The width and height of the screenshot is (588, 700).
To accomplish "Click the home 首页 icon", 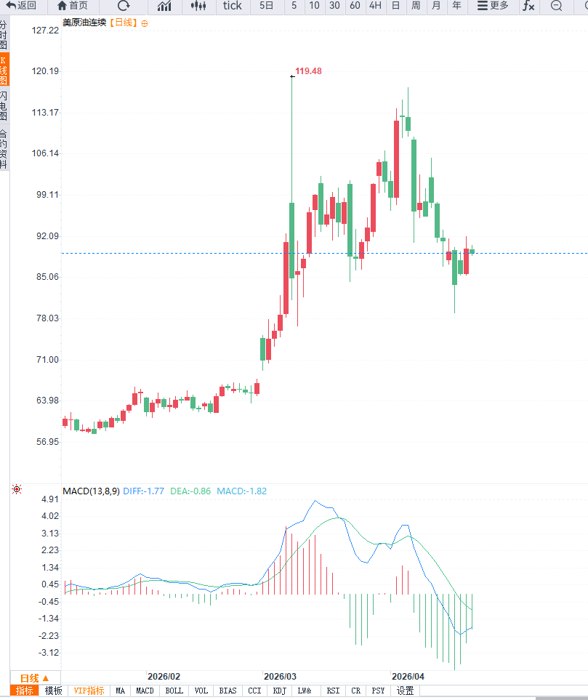I will tap(73, 6).
